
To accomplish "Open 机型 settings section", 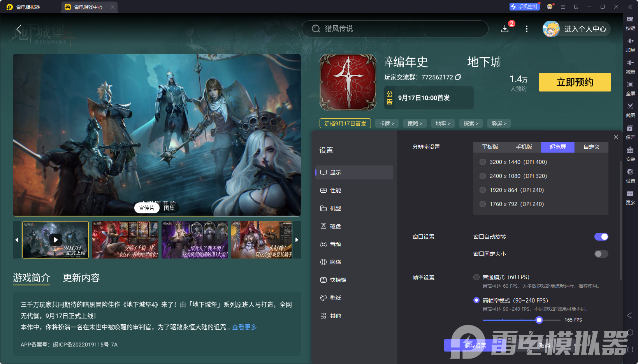I will (x=354, y=208).
